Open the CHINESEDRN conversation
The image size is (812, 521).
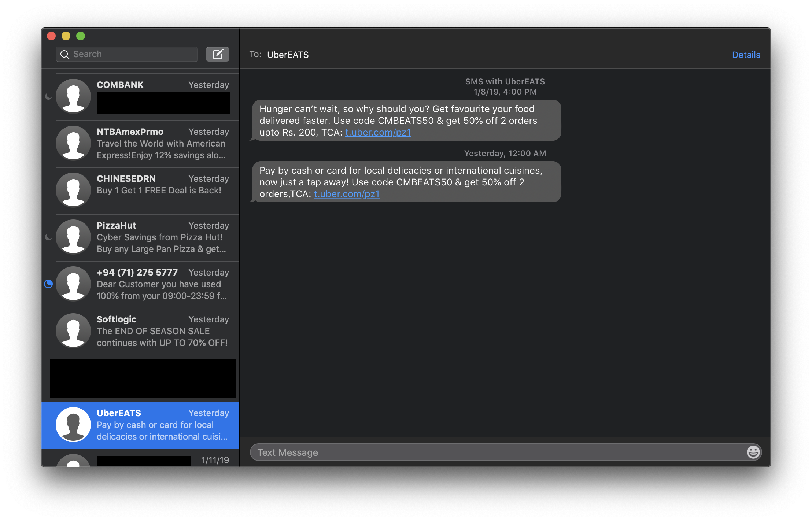(x=161, y=191)
